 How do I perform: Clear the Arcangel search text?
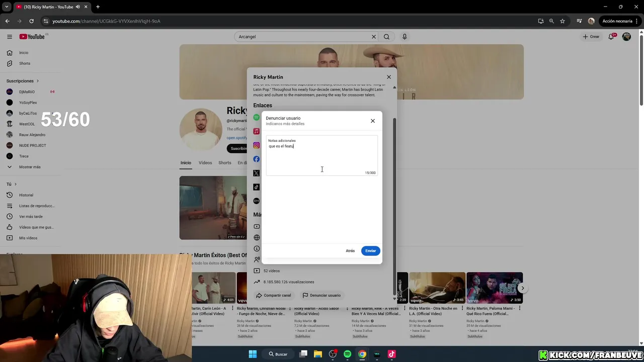click(x=373, y=37)
